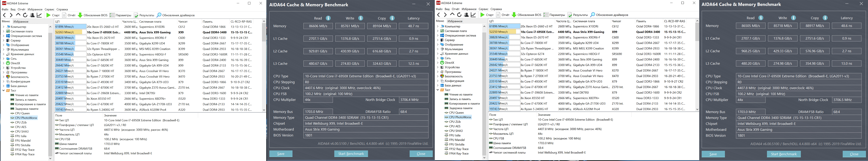
Task: Expand Сервер node in right AIDA64 tree
Action: (437, 40)
